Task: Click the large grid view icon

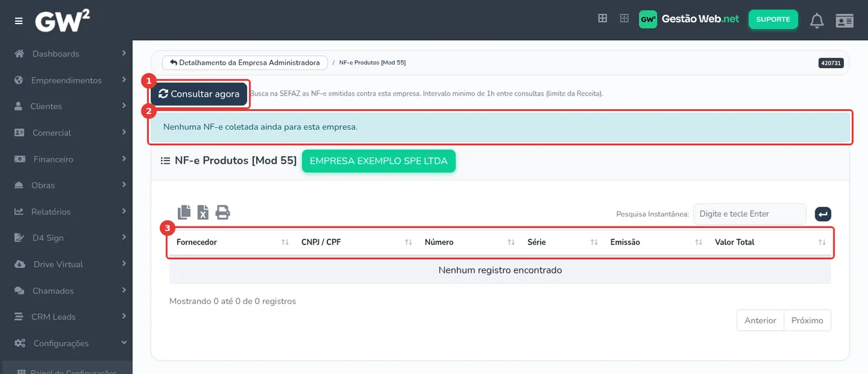Action: (603, 19)
